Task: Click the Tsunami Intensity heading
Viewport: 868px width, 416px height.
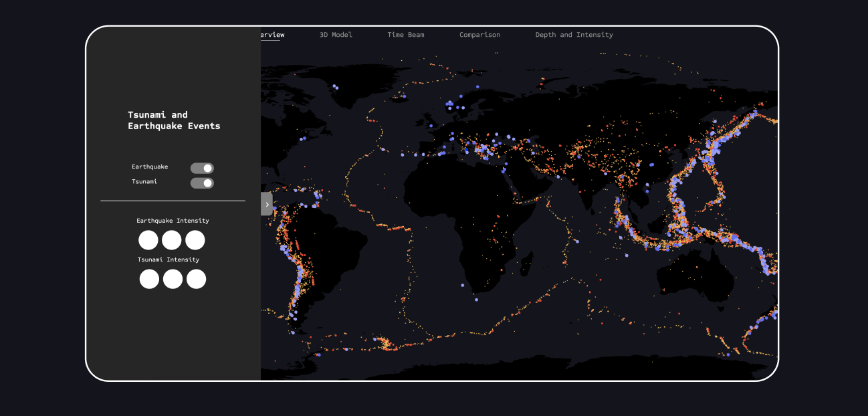Action: pyautogui.click(x=169, y=259)
